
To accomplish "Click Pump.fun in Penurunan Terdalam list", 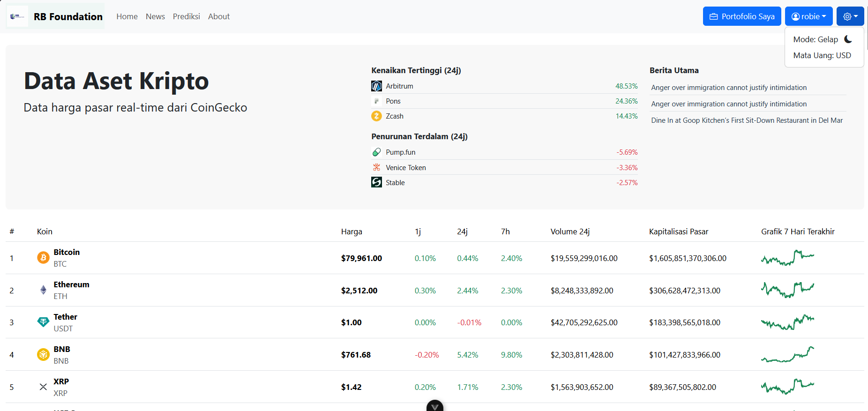I will click(401, 152).
